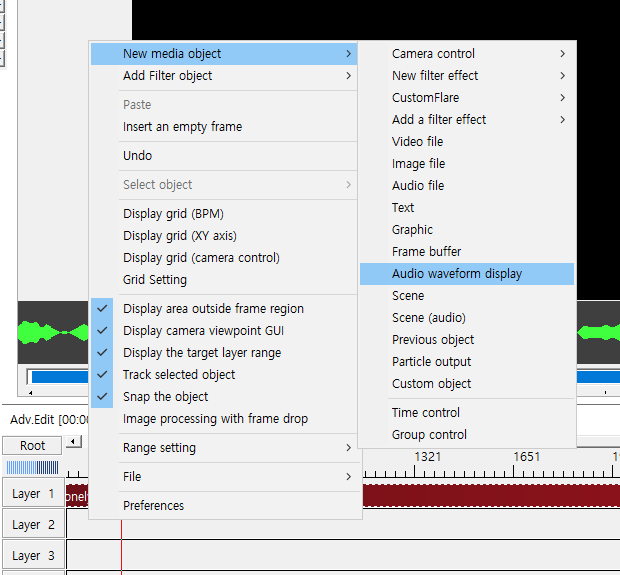This screenshot has height=575, width=620.
Task: Enable Image processing with frame drop
Action: coord(224,419)
